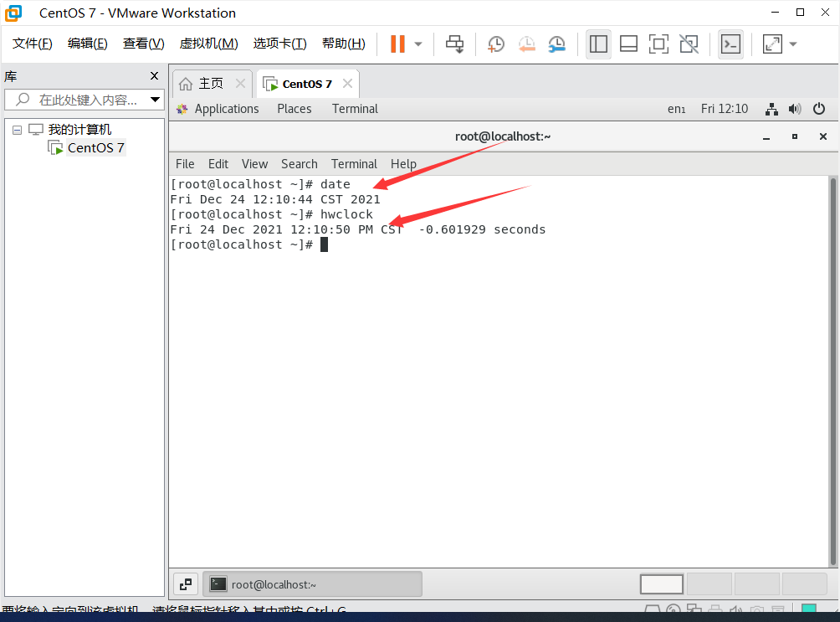Click the terminal vertical scrollbar
Screen dimensions: 840x622
click(833, 371)
